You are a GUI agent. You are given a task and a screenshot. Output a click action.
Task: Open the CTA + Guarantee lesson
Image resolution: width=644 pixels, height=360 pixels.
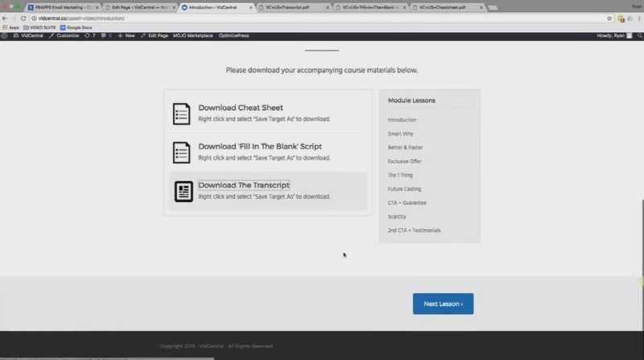coord(407,203)
